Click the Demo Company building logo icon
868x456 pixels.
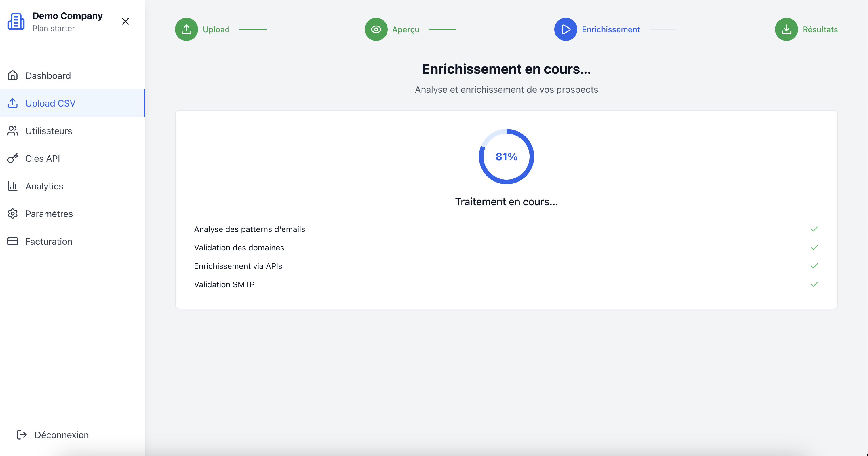[16, 22]
